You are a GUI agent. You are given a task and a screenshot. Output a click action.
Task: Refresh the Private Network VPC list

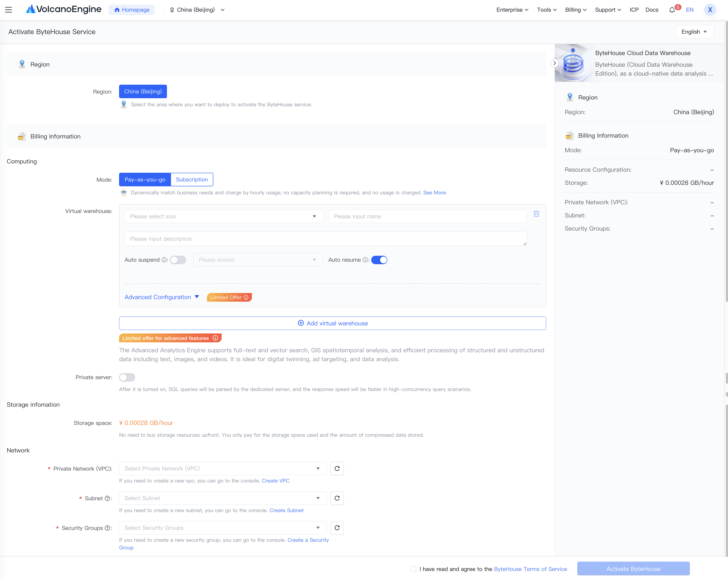tap(337, 468)
